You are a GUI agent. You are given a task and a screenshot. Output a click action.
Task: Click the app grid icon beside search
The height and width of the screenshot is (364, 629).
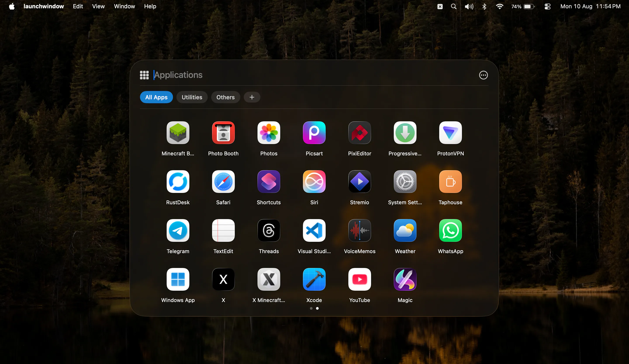(144, 75)
